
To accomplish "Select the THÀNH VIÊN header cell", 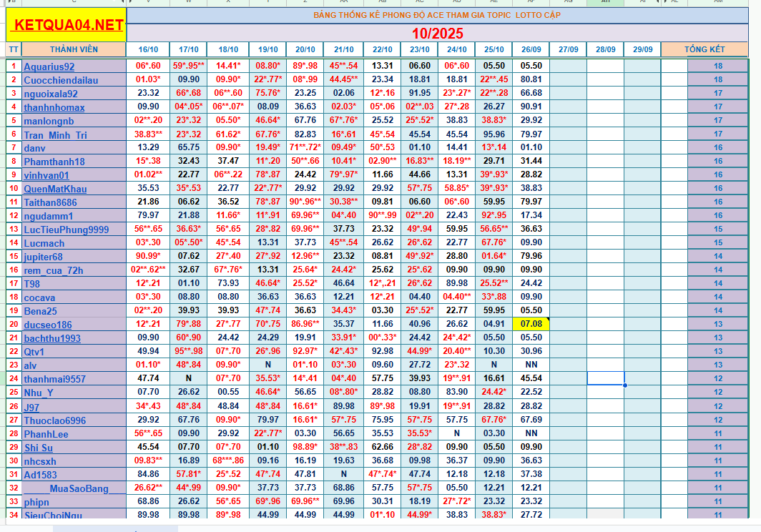I will 74,49.
